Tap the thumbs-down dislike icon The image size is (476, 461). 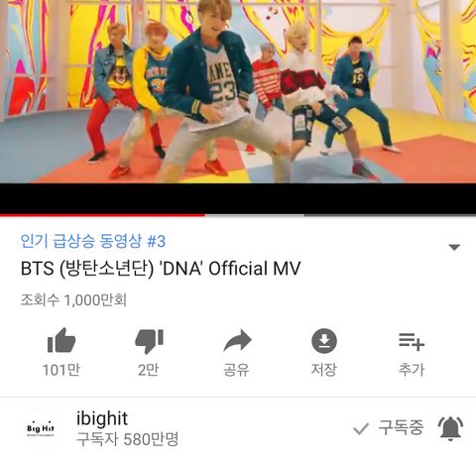coord(150,342)
